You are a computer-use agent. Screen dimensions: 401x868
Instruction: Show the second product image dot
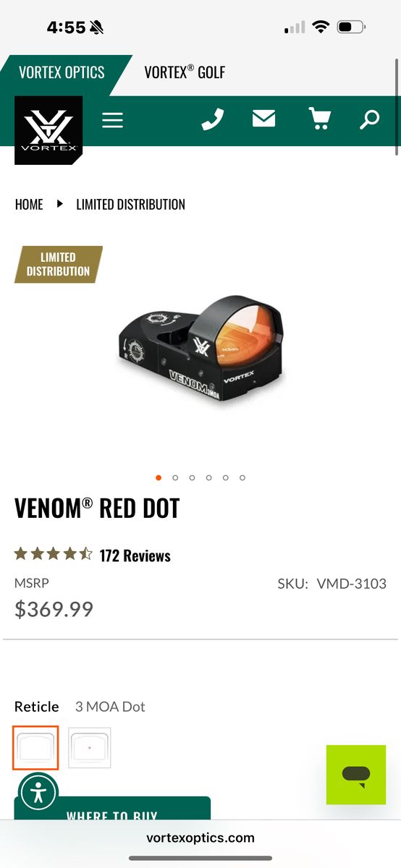point(175,477)
